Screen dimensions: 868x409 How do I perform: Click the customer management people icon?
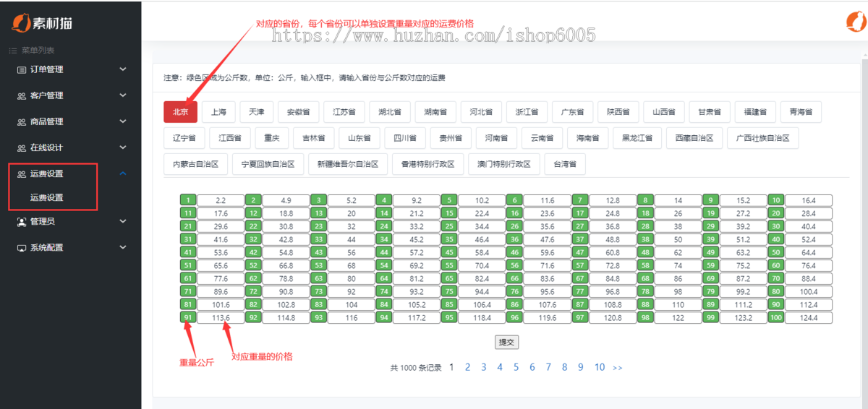point(22,95)
